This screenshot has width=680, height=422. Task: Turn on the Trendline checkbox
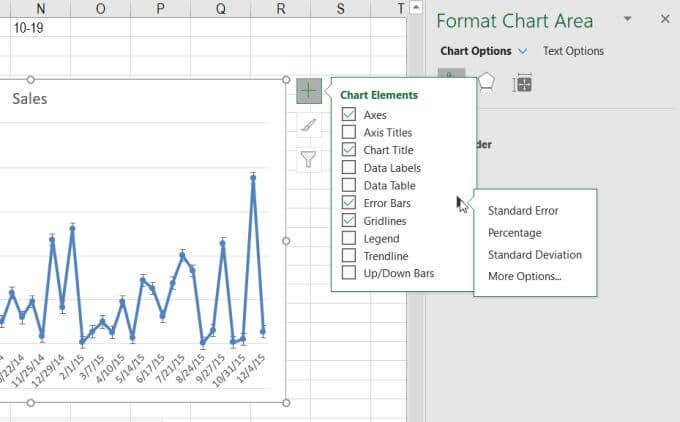tap(349, 256)
